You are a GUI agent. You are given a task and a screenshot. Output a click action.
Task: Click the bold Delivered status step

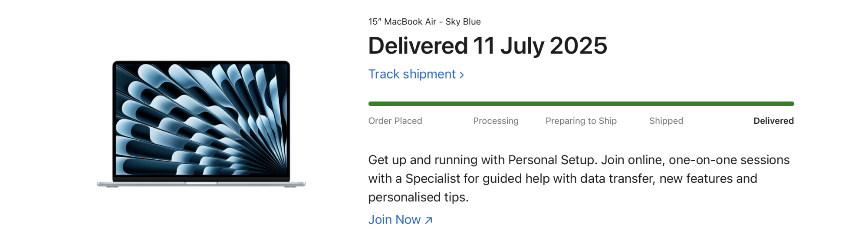pos(773,121)
